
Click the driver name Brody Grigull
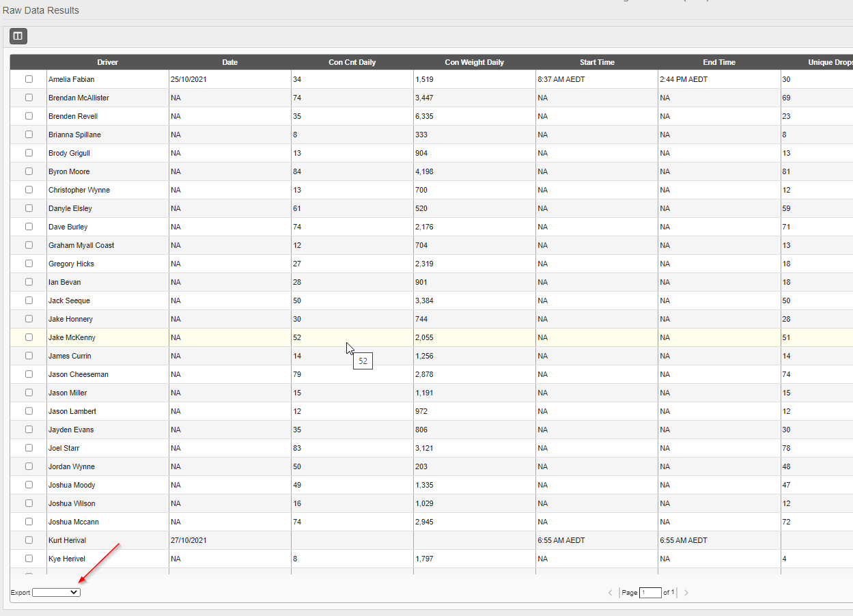(x=69, y=153)
